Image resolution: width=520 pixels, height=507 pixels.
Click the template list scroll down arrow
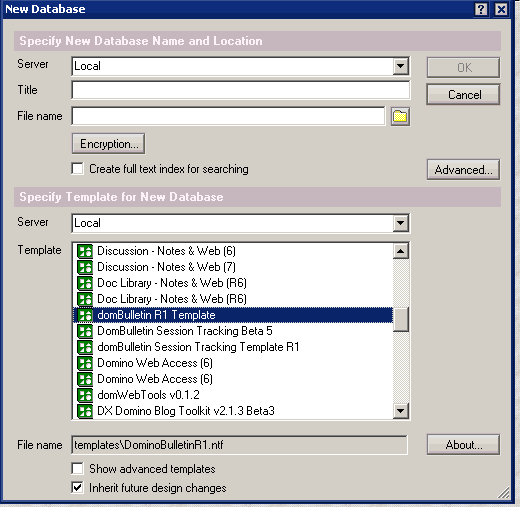click(401, 411)
